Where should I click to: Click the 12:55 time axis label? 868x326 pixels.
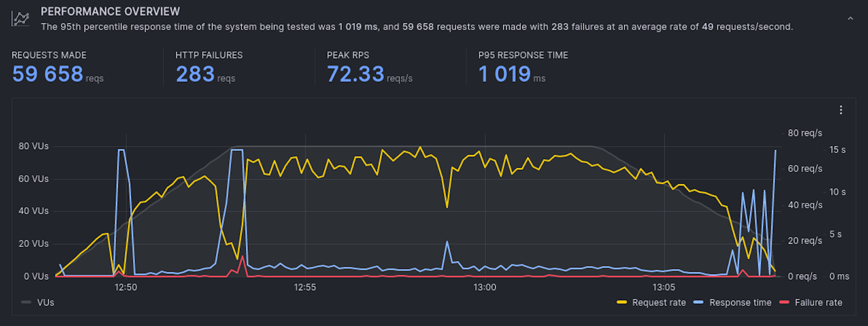305,287
